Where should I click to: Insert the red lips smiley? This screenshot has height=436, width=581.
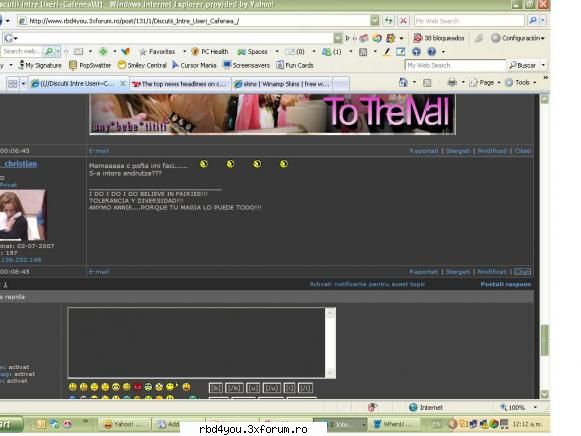pyautogui.click(x=137, y=387)
